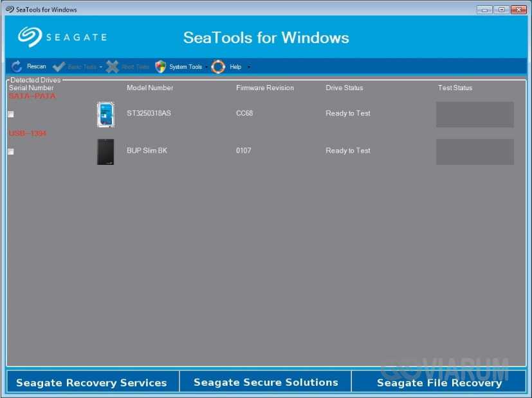Click the Help lifebuoy icon
Viewport: 532px width, 398px height.
219,67
